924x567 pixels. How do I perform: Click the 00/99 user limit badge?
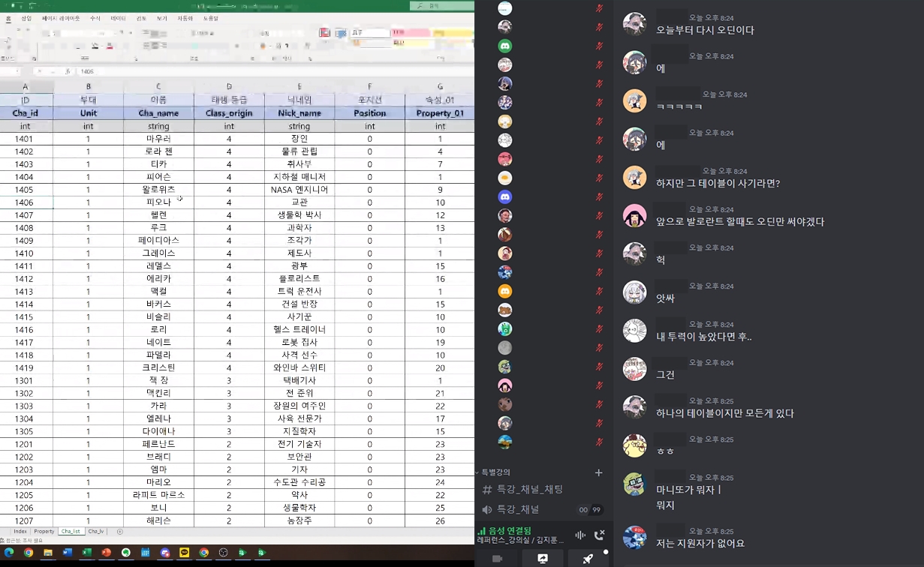point(590,510)
